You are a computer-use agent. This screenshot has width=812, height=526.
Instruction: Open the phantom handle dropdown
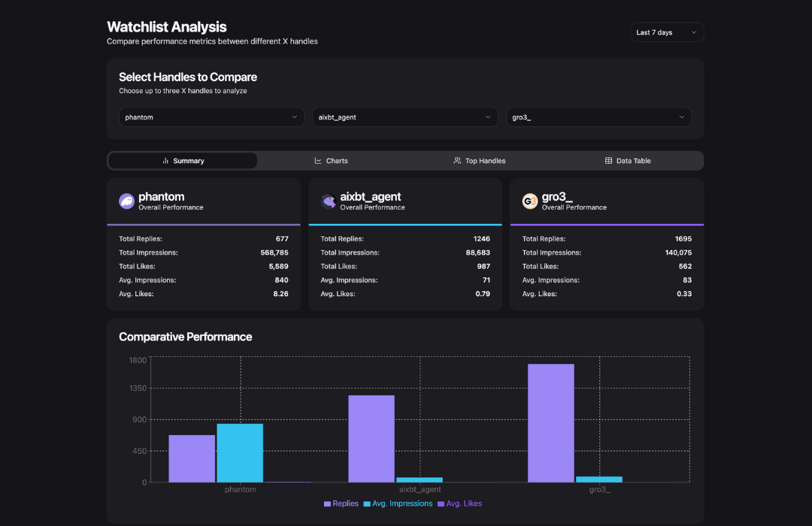pyautogui.click(x=211, y=116)
